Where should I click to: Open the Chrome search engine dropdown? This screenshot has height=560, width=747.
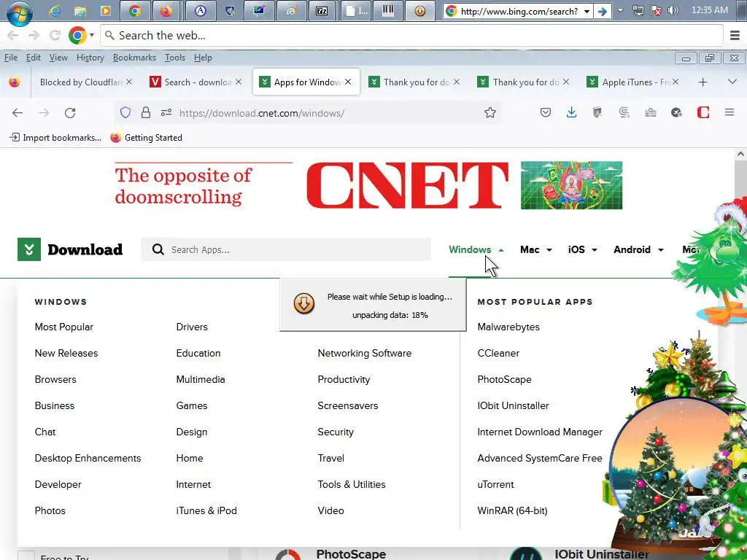pos(92,35)
